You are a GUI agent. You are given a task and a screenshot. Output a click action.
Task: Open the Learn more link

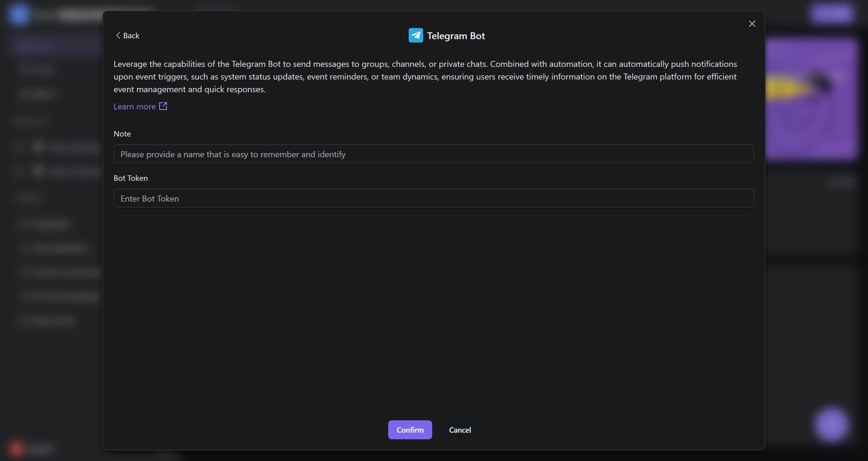[x=135, y=106]
